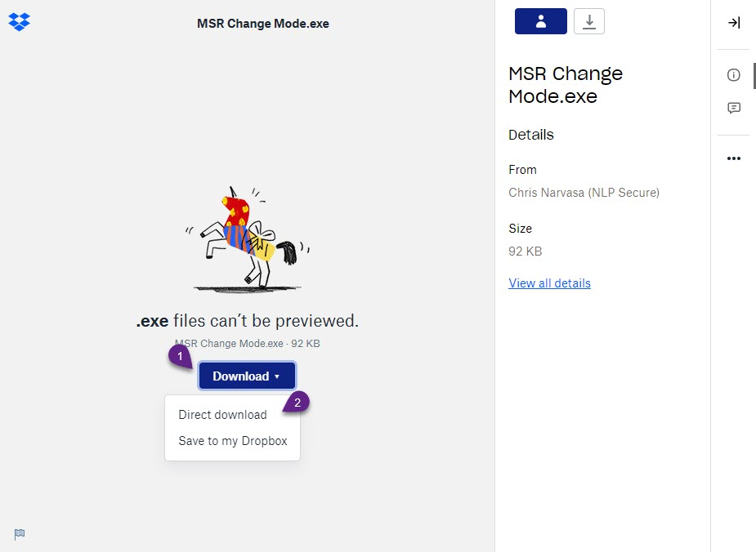Open the View all details link
This screenshot has height=552, width=756.
[549, 283]
